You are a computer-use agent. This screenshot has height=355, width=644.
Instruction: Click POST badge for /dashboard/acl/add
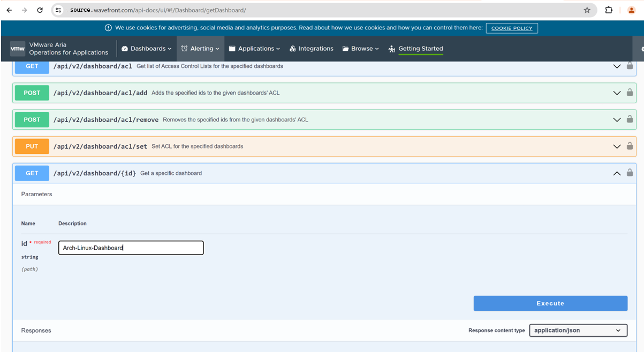coord(32,93)
